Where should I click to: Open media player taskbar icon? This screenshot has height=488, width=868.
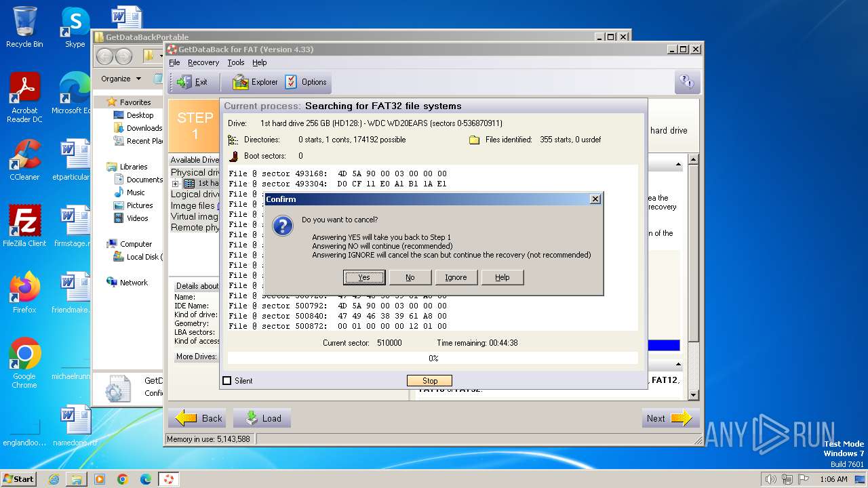pyautogui.click(x=99, y=479)
